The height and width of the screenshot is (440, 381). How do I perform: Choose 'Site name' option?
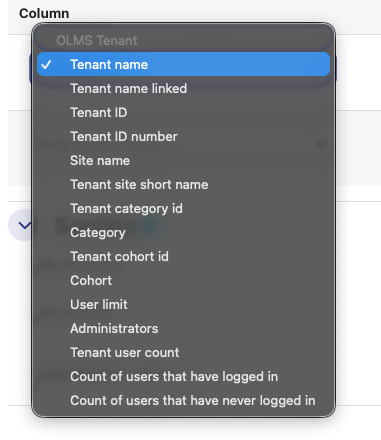click(183, 160)
